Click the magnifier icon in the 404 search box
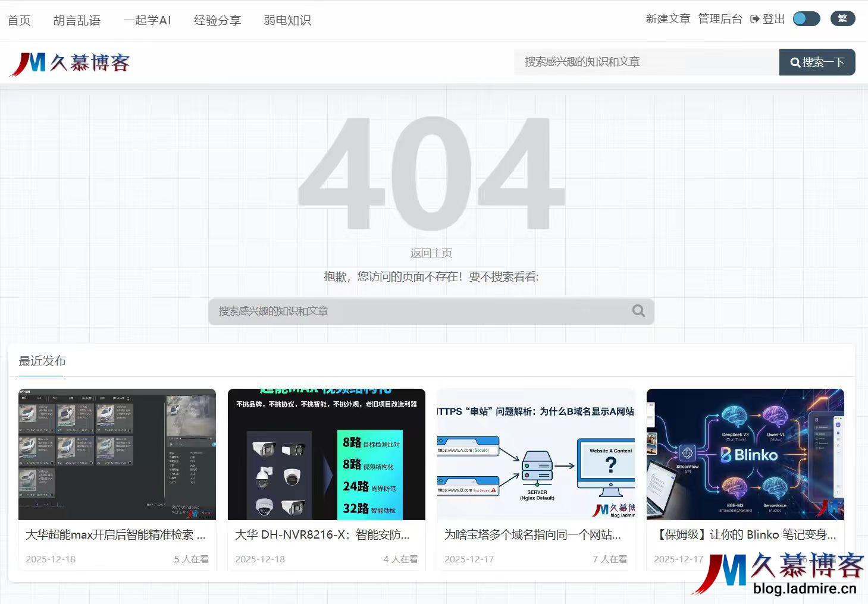This screenshot has width=868, height=604. [638, 310]
